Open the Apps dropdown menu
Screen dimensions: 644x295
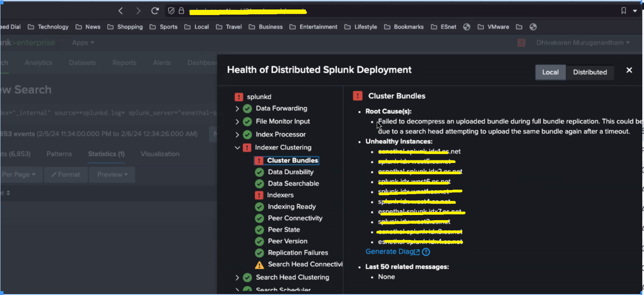(83, 43)
